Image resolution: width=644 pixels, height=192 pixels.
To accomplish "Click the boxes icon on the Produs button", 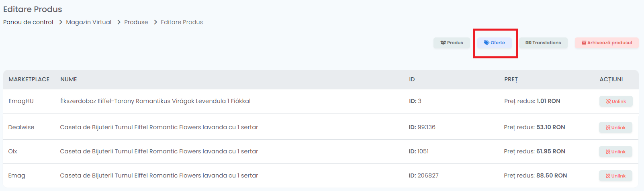I will 443,43.
